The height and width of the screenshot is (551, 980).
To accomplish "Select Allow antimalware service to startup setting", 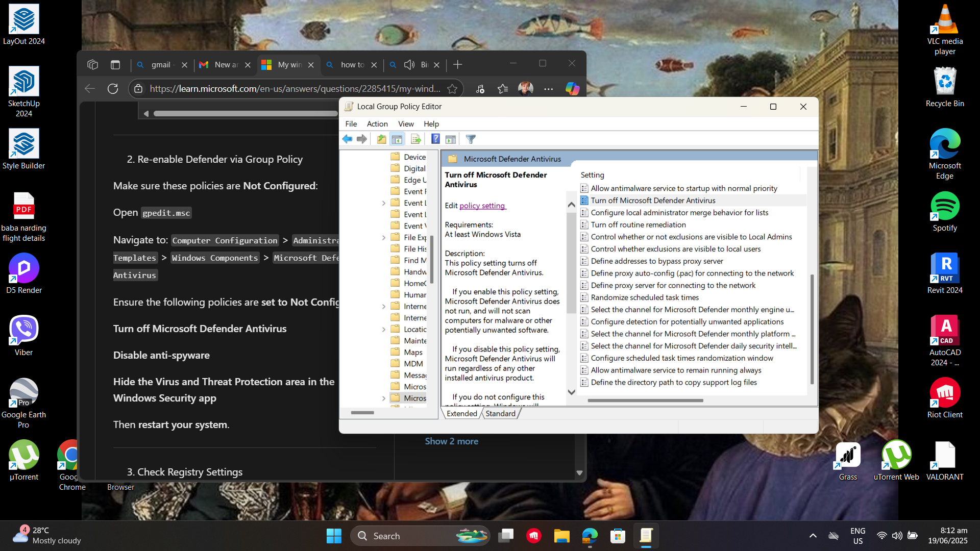I will point(684,188).
